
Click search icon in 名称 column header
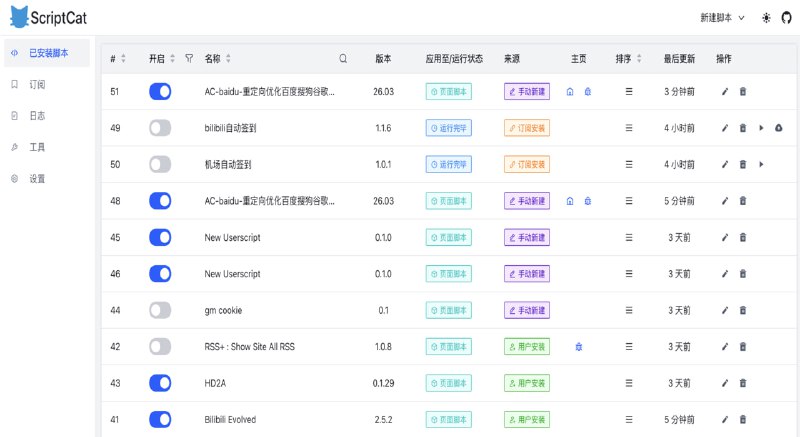(343, 59)
